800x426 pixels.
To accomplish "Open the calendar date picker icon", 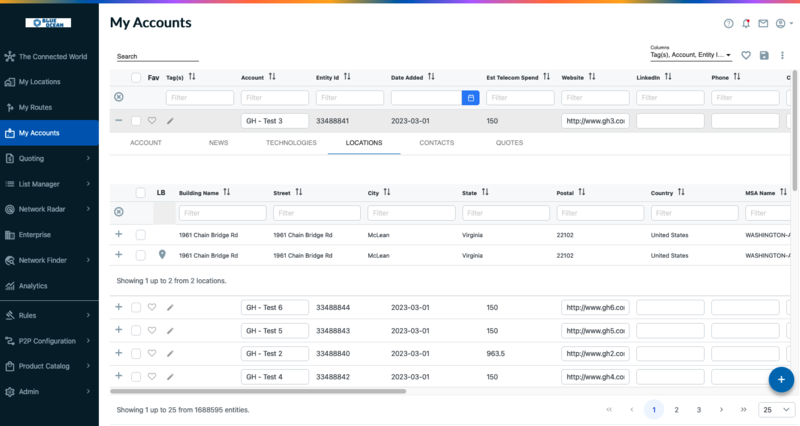I will pyautogui.click(x=470, y=98).
